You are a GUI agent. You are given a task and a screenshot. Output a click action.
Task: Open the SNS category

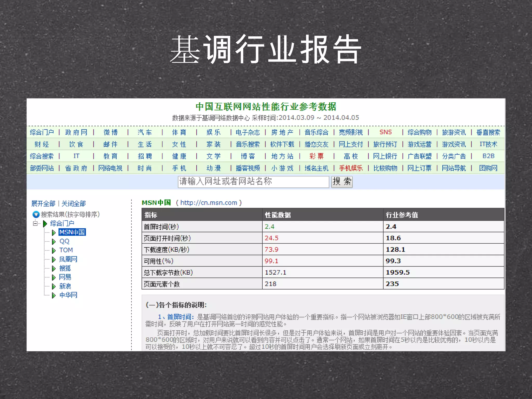[x=385, y=132]
